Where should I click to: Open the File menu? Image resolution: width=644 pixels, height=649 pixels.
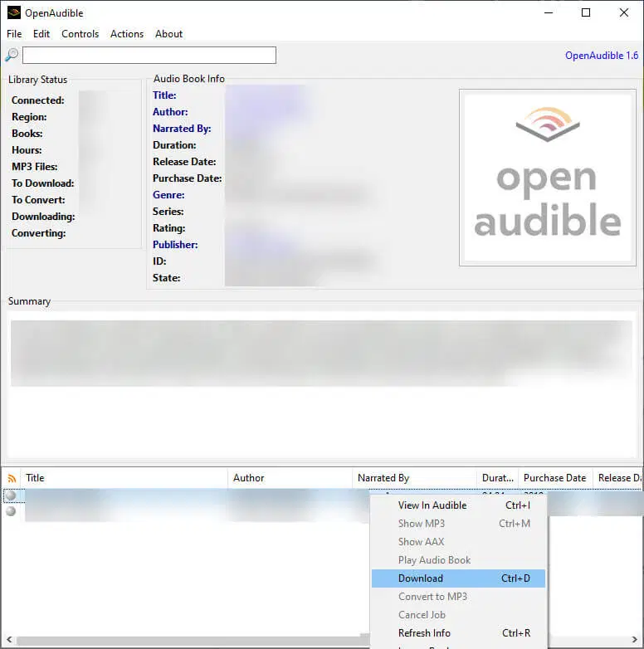tap(14, 34)
